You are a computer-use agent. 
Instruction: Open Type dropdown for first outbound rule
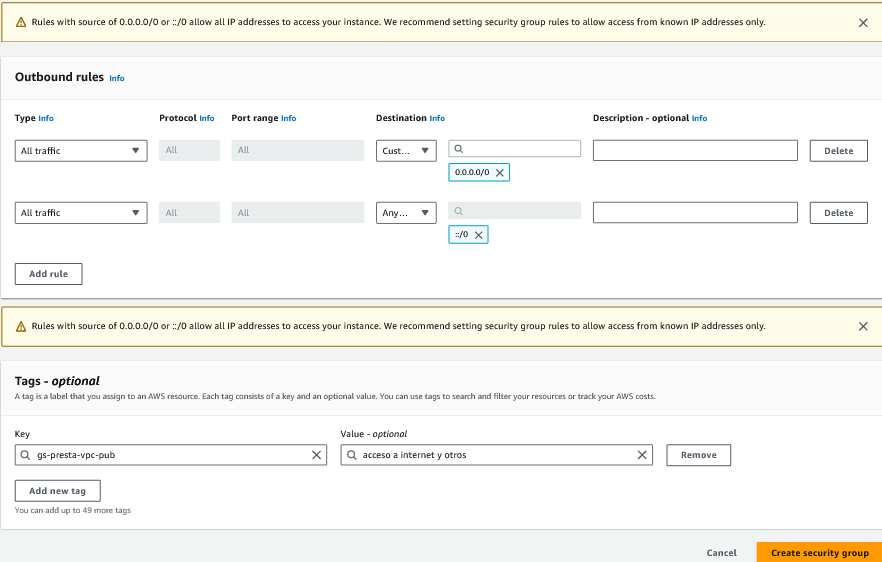pyautogui.click(x=82, y=151)
